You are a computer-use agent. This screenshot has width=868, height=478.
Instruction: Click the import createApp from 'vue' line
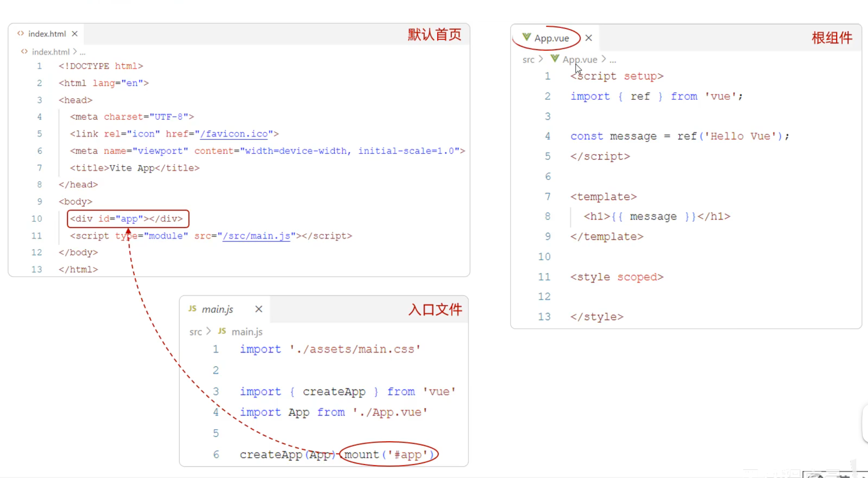click(x=348, y=392)
